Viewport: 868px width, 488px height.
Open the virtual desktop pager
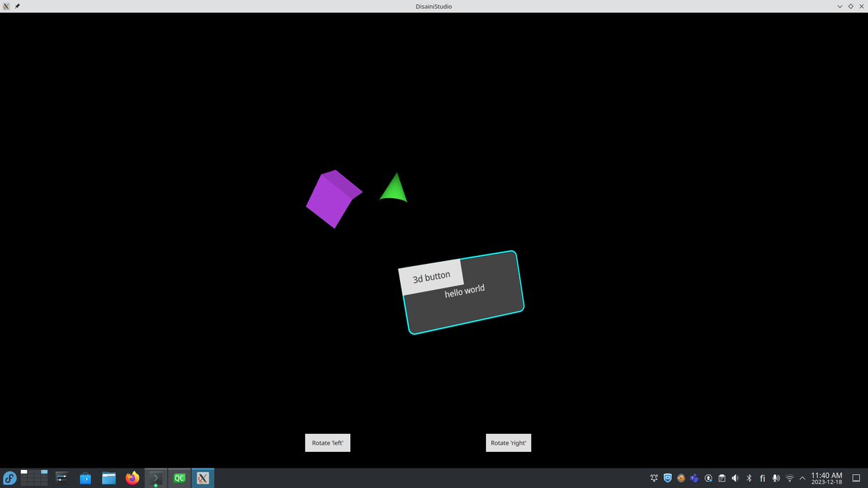coord(34,478)
